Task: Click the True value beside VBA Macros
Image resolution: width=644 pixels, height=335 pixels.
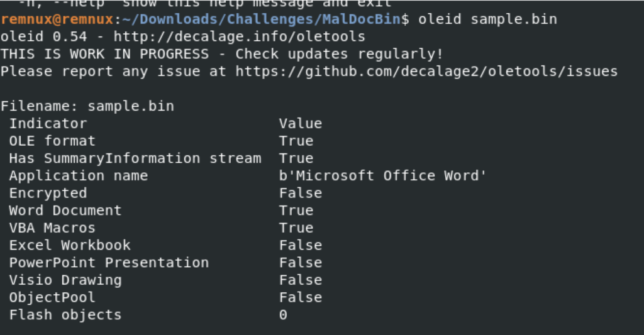Action: 296,228
